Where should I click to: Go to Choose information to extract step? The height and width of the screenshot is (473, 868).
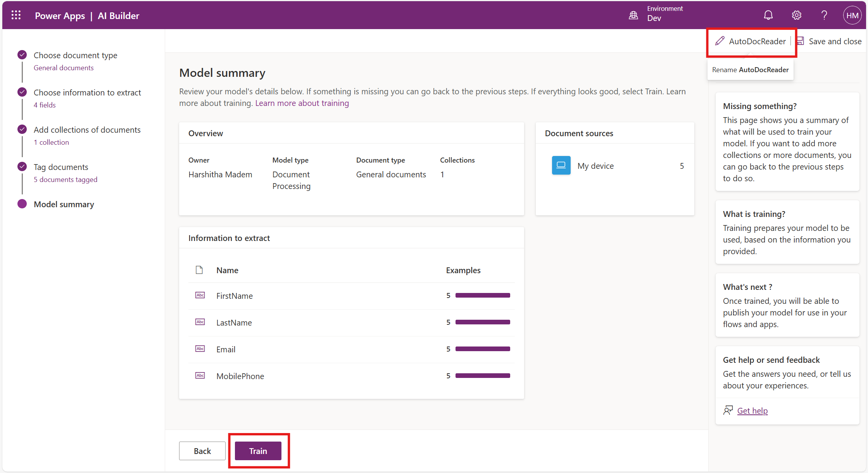coord(87,92)
